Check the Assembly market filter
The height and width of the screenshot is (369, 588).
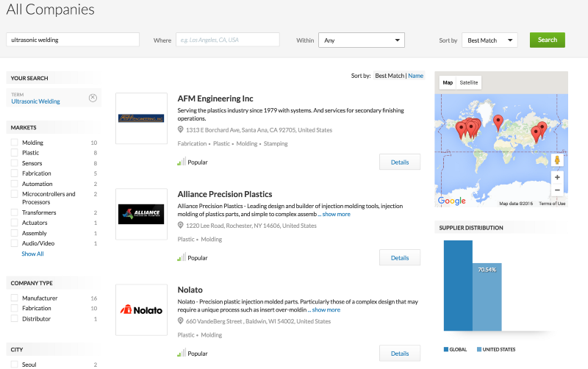pos(14,233)
